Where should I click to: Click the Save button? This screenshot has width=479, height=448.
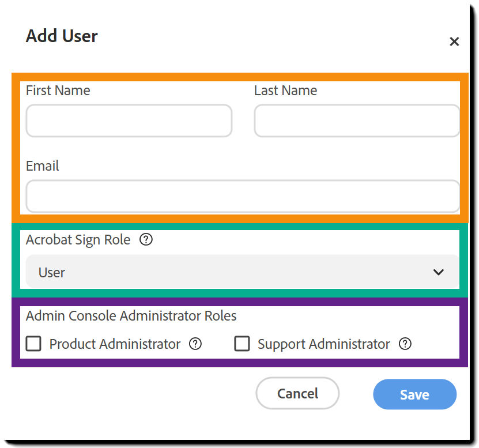414,394
